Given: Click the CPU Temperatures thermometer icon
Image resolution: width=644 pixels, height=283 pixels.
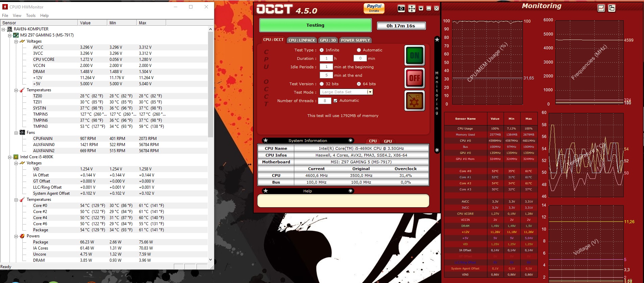Looking at the screenshot, I should click(22, 199).
